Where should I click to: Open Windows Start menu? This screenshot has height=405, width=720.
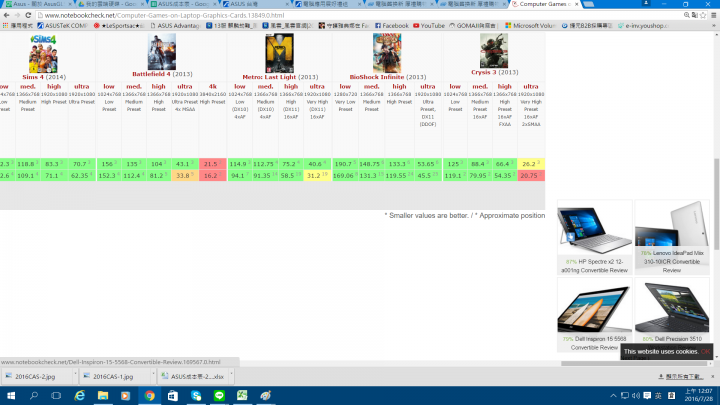coord(11,395)
